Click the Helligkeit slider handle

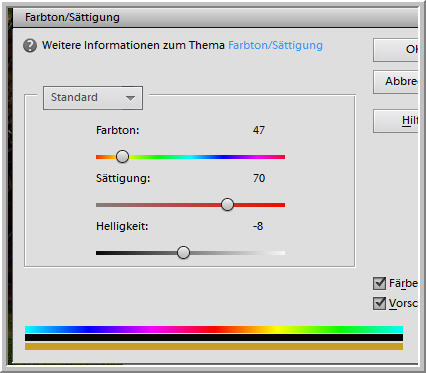(x=183, y=252)
